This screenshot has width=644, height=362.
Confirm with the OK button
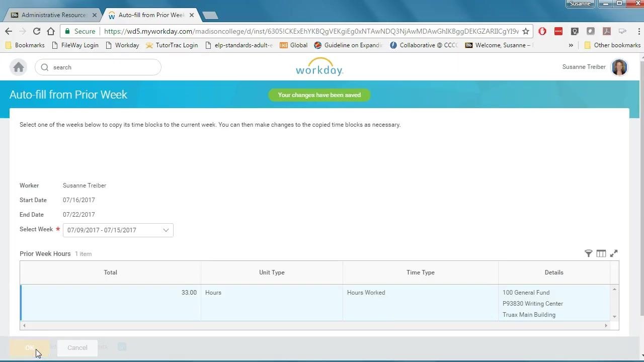click(29, 347)
